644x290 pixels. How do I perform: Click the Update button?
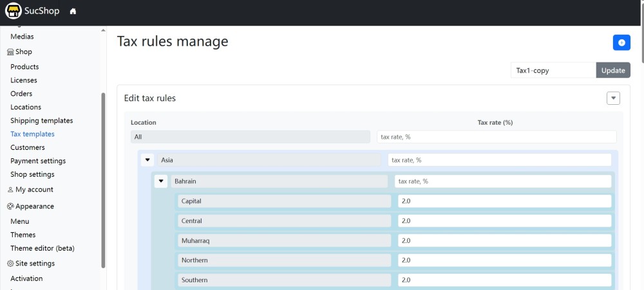pos(613,70)
